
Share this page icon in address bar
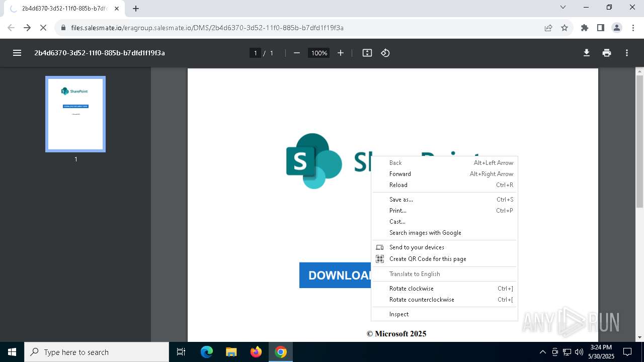point(548,28)
